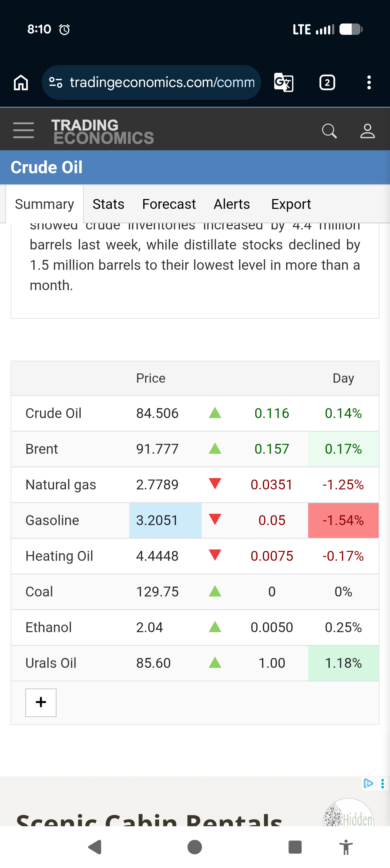Open the user account icon
The width and height of the screenshot is (390, 868).
[x=367, y=131]
